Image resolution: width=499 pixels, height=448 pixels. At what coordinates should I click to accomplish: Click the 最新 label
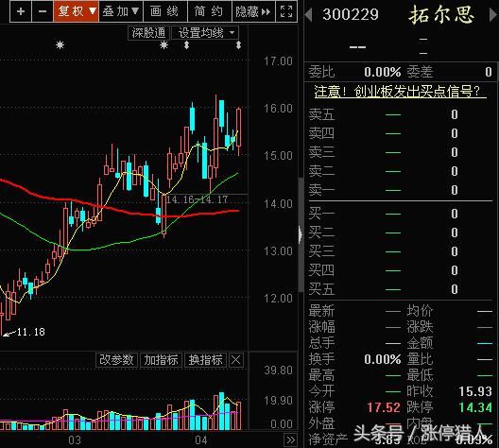(321, 311)
